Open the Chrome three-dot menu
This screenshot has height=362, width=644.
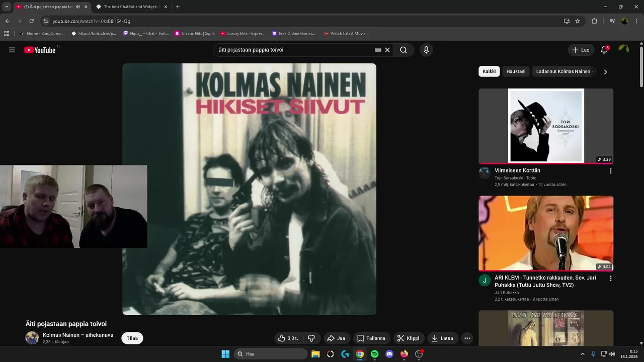click(x=636, y=21)
